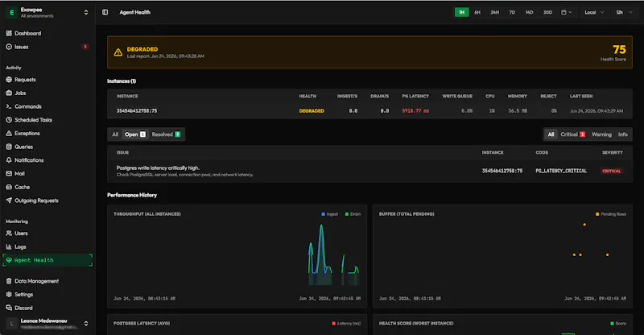The height and width of the screenshot is (335, 644).
Task: Click the Issues icon in sidebar
Action: (x=9, y=47)
